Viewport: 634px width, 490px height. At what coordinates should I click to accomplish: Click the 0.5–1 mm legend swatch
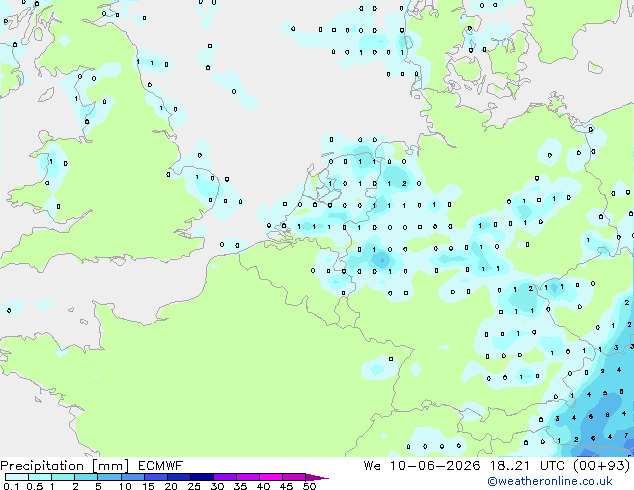40,477
